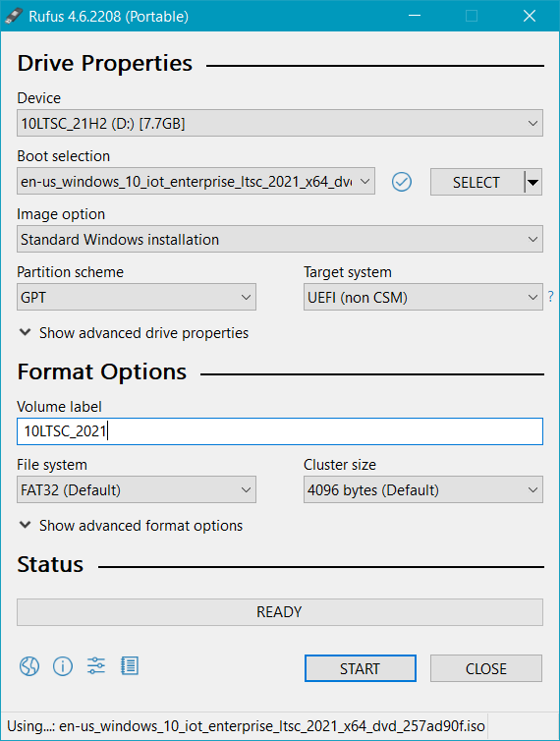The image size is (560, 741).
Task: Show the log via the notepad icon
Action: click(130, 666)
